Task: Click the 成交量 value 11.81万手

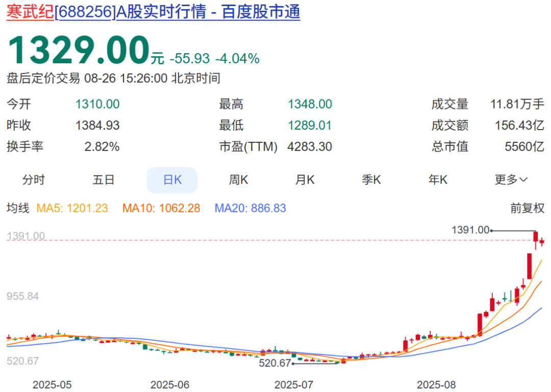Action: tap(517, 104)
